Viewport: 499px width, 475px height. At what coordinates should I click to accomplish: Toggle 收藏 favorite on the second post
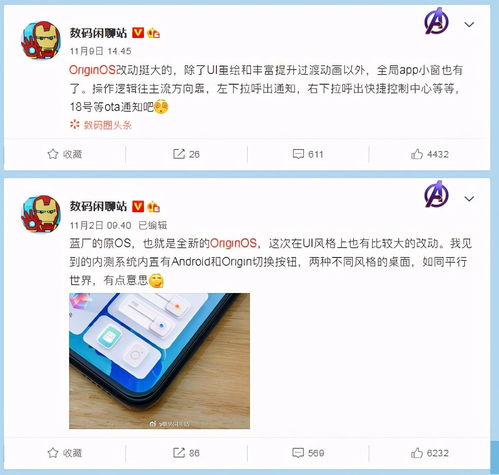click(x=65, y=453)
